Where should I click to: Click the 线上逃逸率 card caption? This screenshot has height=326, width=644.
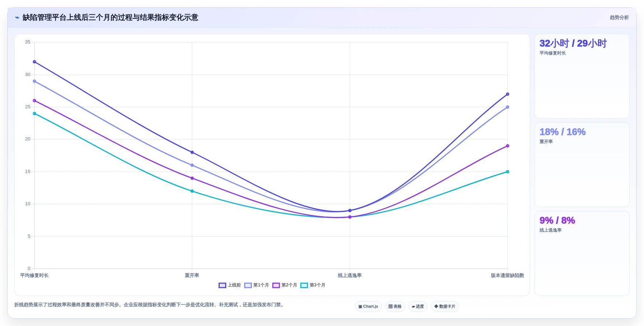pyautogui.click(x=550, y=231)
